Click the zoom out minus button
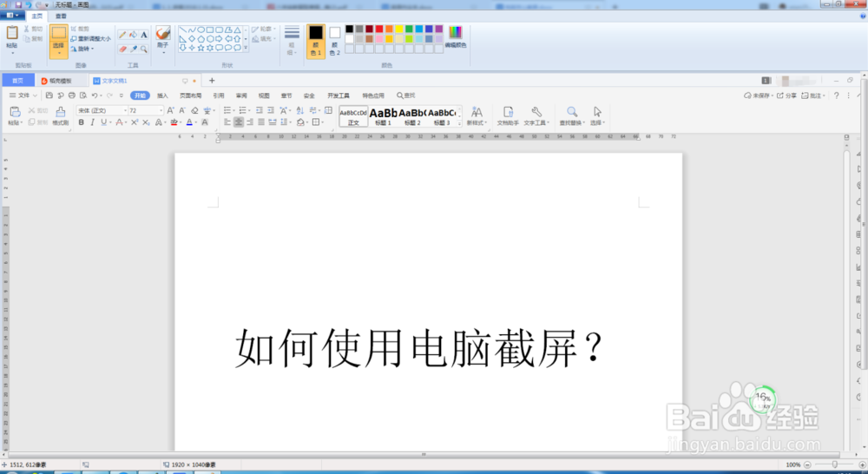The width and height of the screenshot is (868, 474). [807, 464]
